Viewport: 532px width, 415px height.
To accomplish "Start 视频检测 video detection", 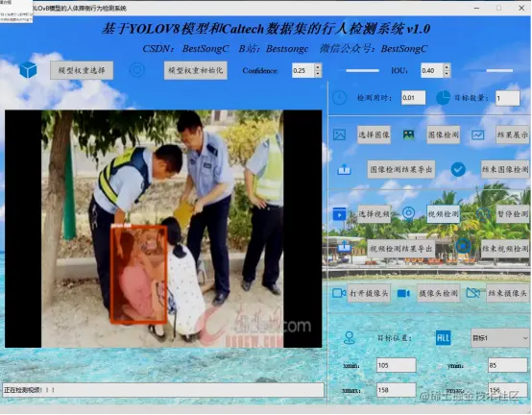I will click(x=443, y=214).
